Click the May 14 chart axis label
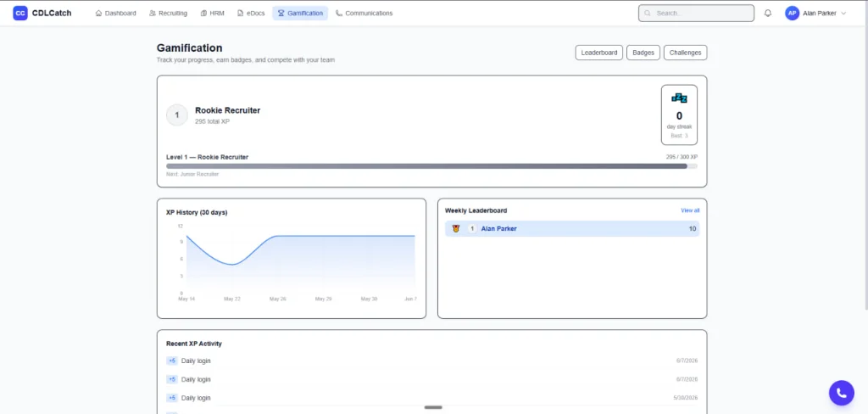The width and height of the screenshot is (868, 414). tap(186, 299)
